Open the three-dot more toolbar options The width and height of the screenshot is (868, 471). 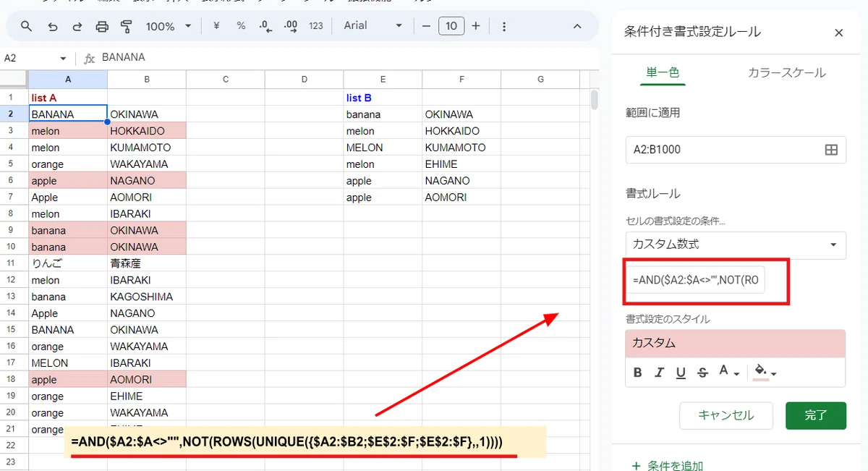coord(504,26)
